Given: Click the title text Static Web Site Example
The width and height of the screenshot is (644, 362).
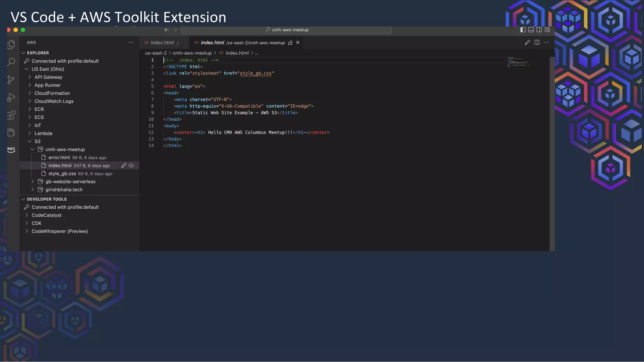Looking at the screenshot, I should coord(223,112).
